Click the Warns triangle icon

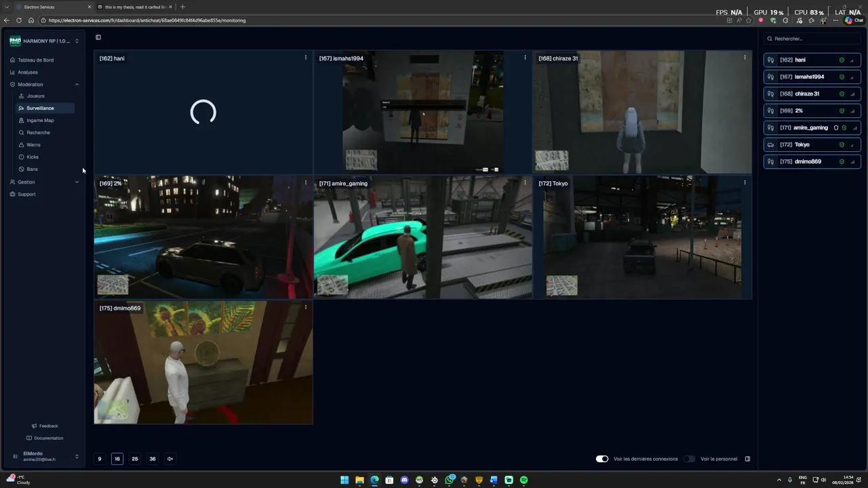coord(22,144)
